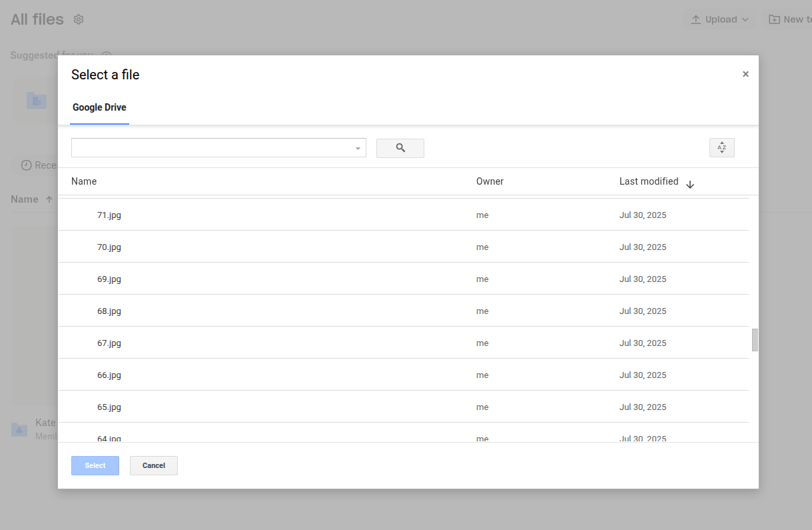Select the file 67.jpg
Viewport: 812px width, 530px height.
(109, 343)
